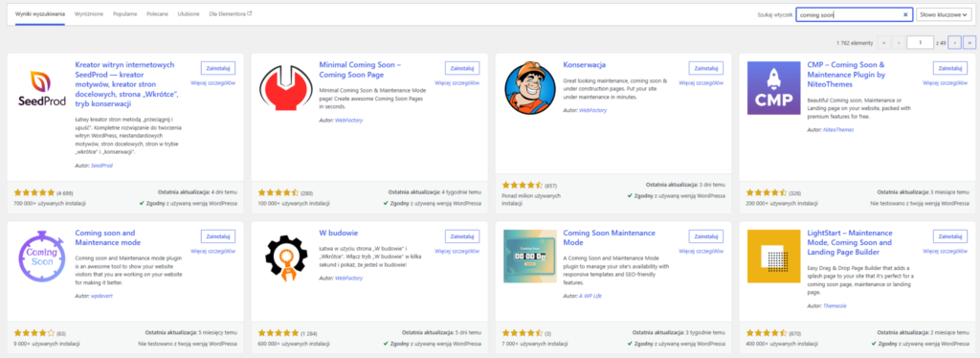This screenshot has height=358, width=980.
Task: Clear the search field with X icon
Action: (905, 15)
